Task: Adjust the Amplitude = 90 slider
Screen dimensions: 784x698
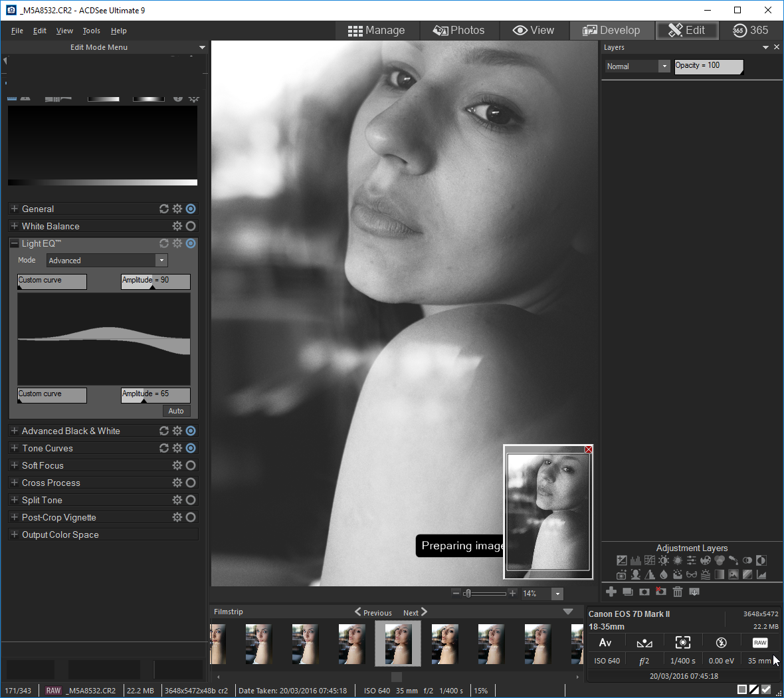Action: 155,281
